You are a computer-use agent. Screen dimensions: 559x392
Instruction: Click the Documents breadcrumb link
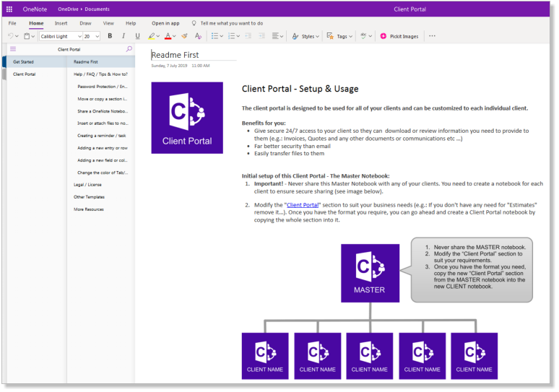(97, 9)
